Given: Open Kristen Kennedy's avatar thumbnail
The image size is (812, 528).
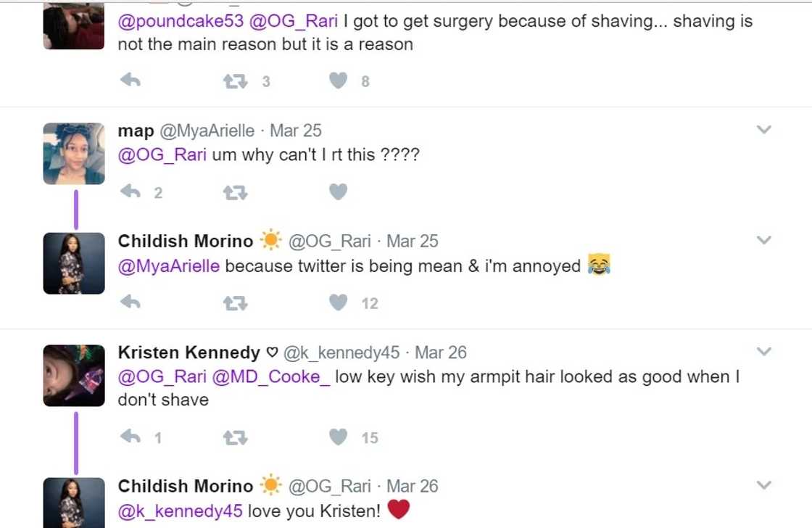Looking at the screenshot, I should (74, 376).
